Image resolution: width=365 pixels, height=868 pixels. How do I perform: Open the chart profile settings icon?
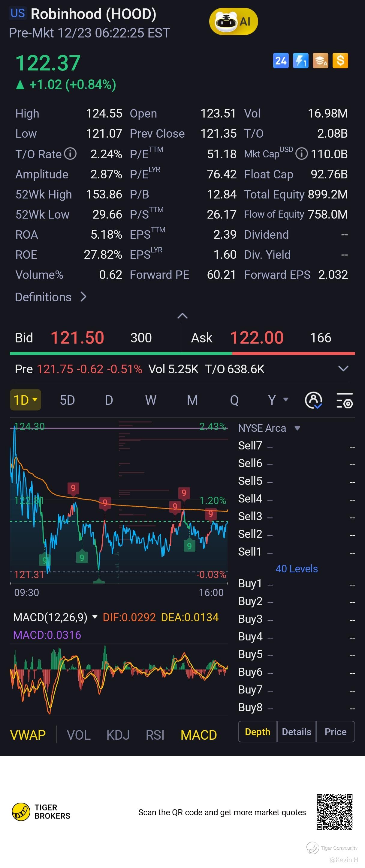click(x=313, y=400)
